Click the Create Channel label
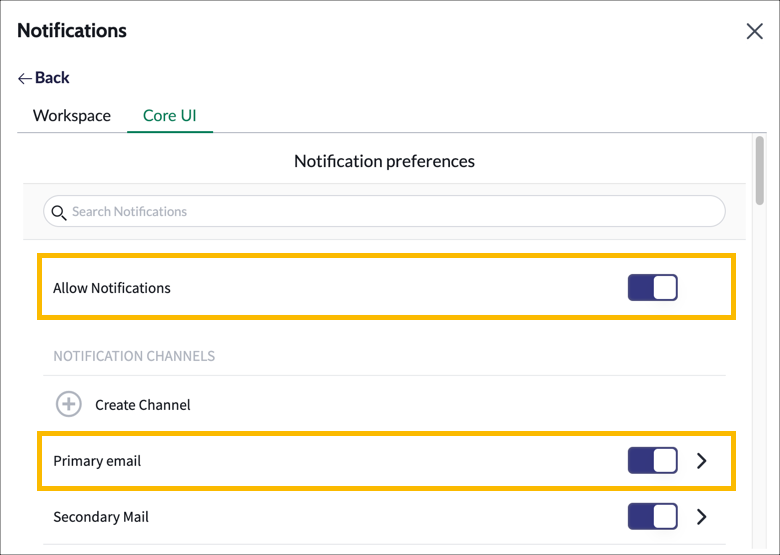The height and width of the screenshot is (555, 780). tap(143, 405)
